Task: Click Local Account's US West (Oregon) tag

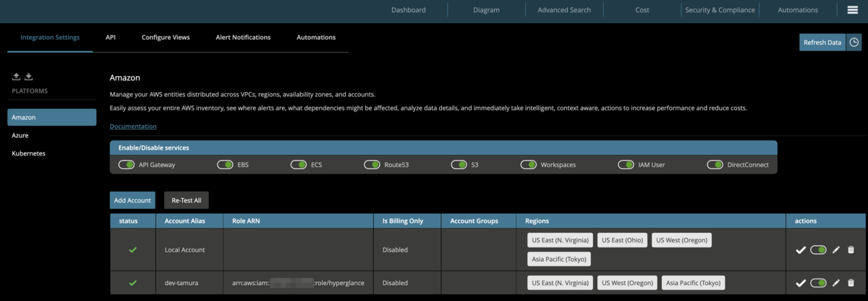Action: tap(682, 239)
